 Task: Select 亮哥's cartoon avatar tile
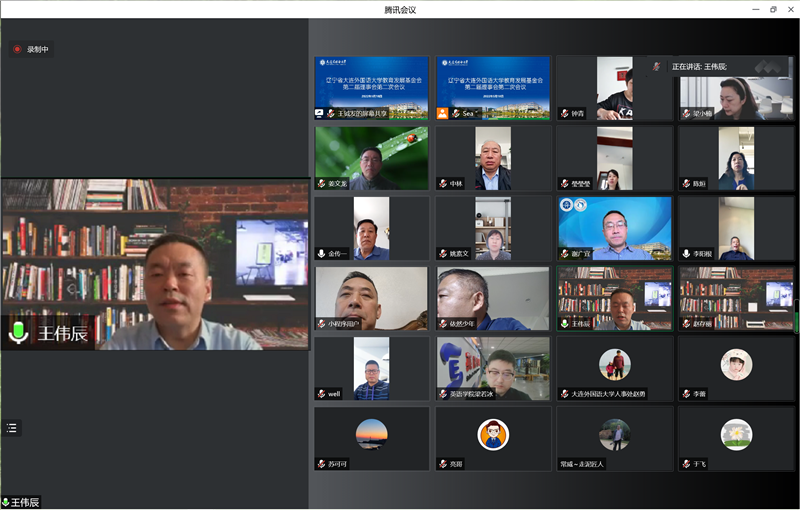[x=492, y=438]
